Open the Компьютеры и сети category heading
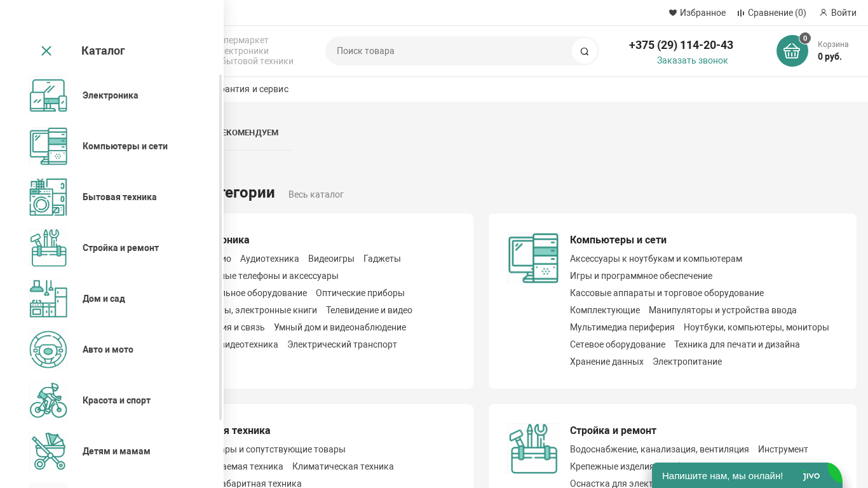Viewport: 868px width, 488px height. coord(618,240)
